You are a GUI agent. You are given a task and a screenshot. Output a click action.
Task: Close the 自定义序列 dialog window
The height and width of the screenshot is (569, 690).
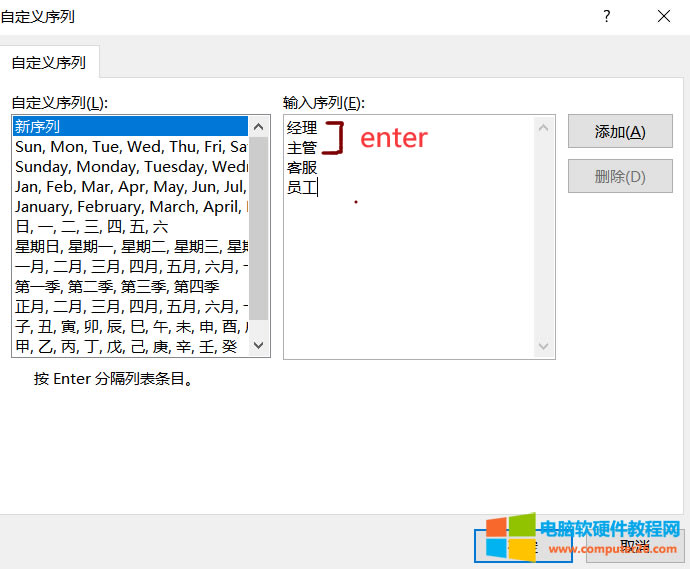pyautogui.click(x=664, y=16)
